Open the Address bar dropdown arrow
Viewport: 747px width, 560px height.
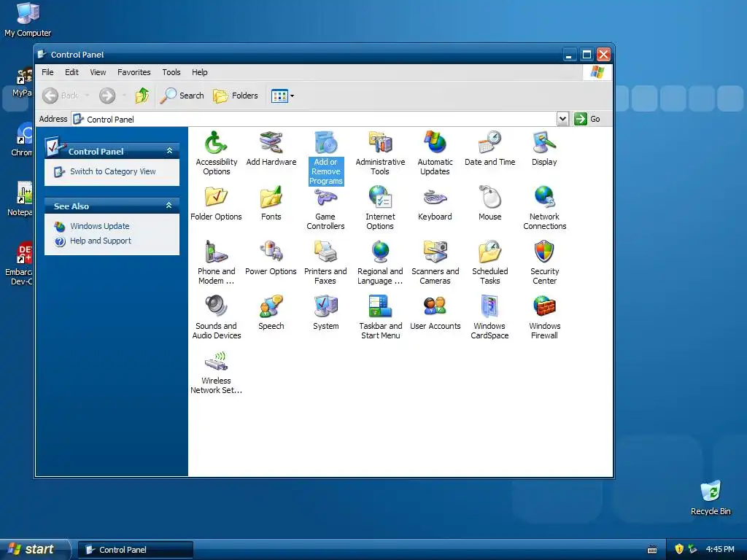562,119
